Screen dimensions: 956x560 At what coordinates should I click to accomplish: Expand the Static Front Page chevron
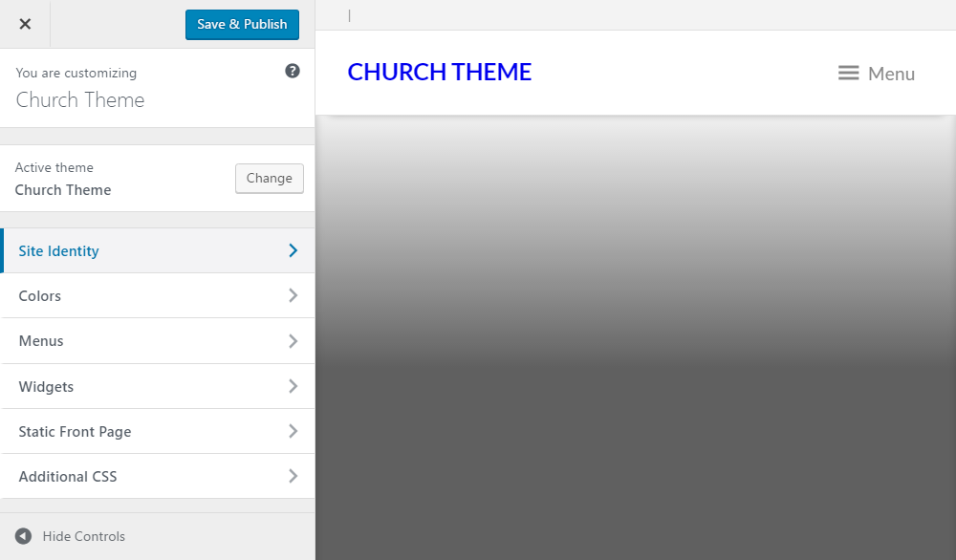(293, 431)
